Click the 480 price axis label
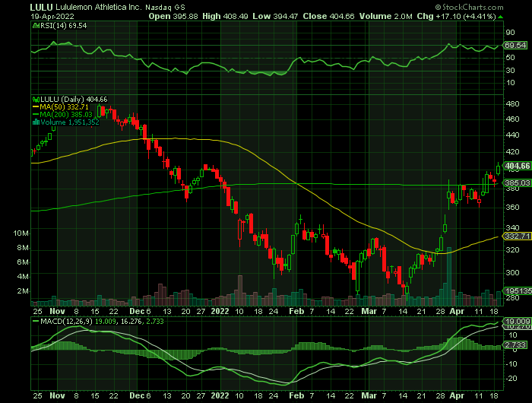This screenshot has width=532, height=403. pos(512,104)
